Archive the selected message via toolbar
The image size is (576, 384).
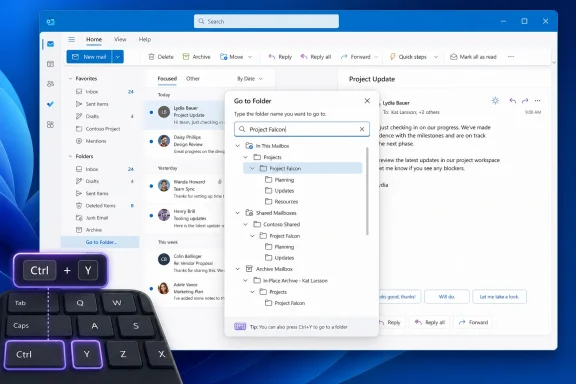tap(197, 57)
